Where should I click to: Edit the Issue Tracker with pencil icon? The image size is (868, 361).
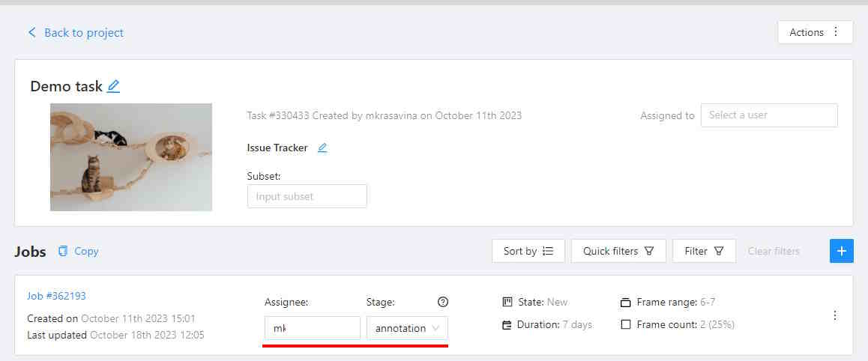point(322,148)
